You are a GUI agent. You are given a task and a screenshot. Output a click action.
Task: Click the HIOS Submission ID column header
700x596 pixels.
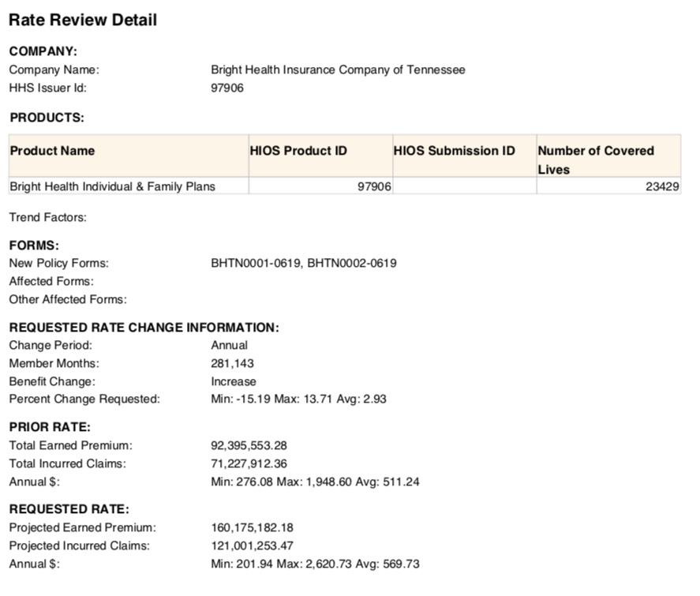click(x=454, y=151)
